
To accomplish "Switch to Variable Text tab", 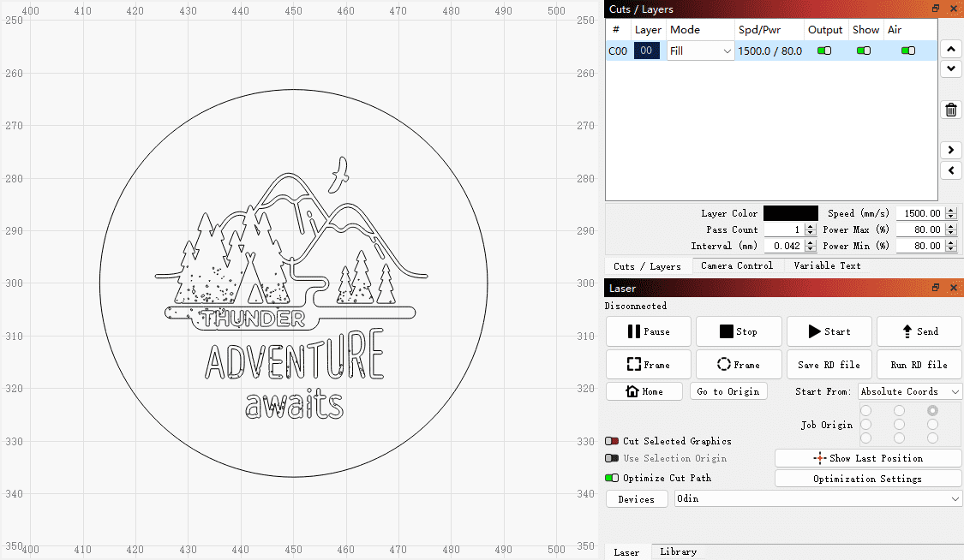I will click(x=827, y=265).
